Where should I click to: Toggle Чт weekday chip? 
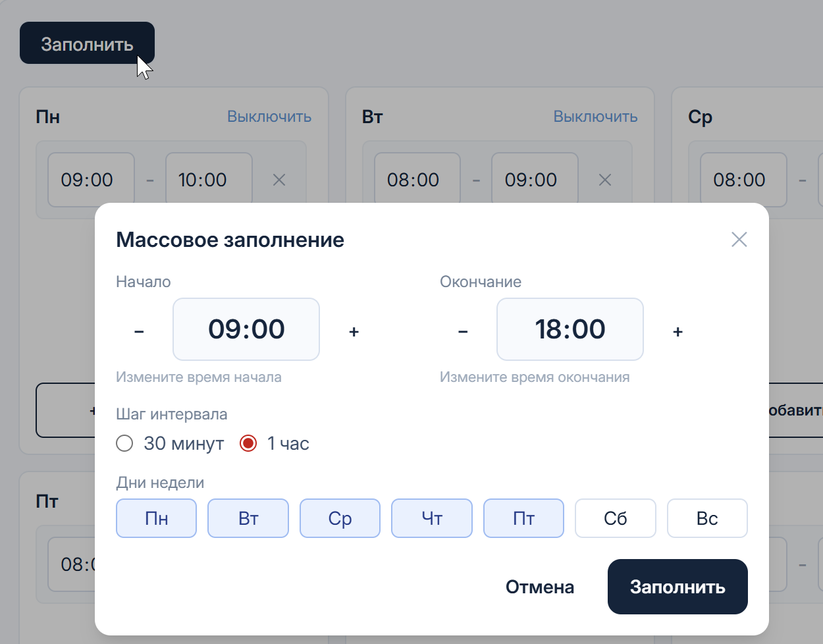[x=432, y=518]
